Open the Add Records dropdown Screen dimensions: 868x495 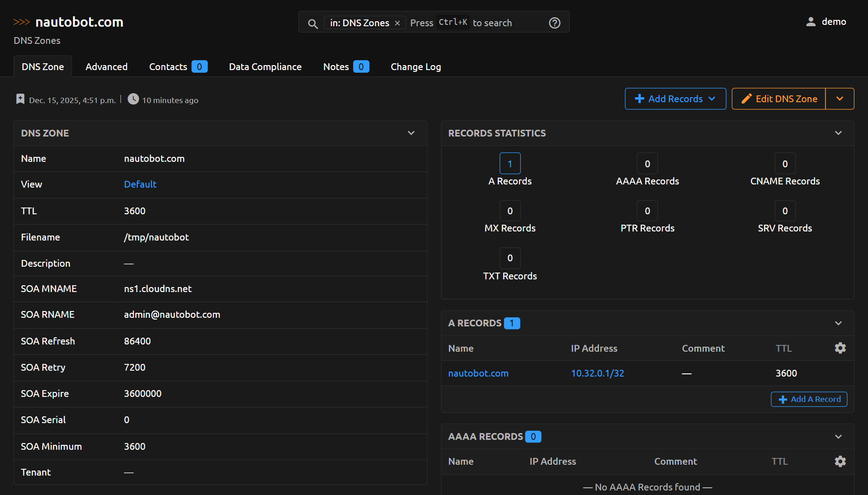tap(675, 99)
